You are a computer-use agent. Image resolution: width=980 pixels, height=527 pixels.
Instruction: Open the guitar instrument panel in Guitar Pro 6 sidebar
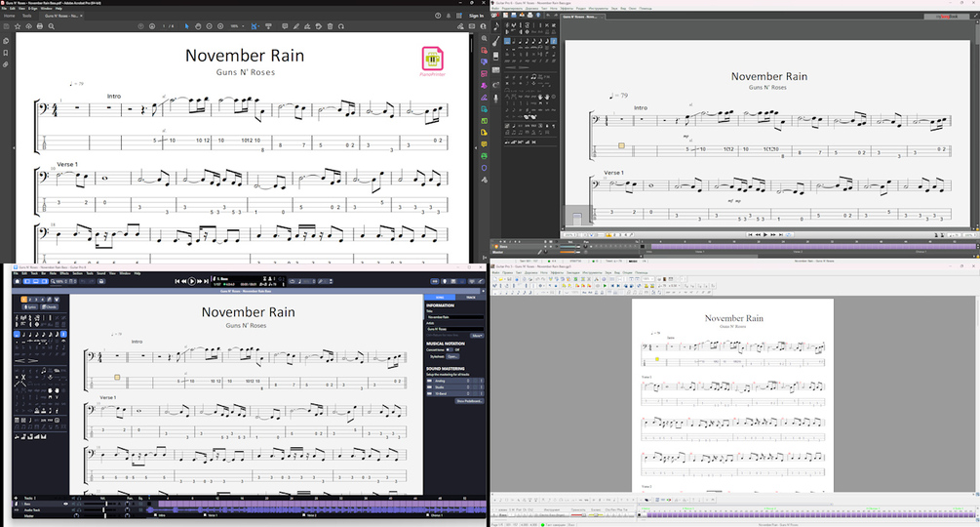pyautogui.click(x=495, y=41)
